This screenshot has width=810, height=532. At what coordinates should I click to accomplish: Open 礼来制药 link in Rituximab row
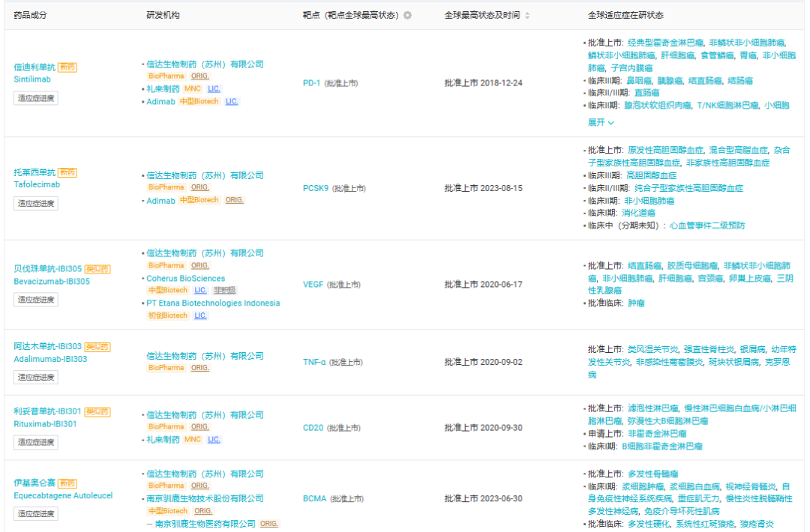pos(163,440)
